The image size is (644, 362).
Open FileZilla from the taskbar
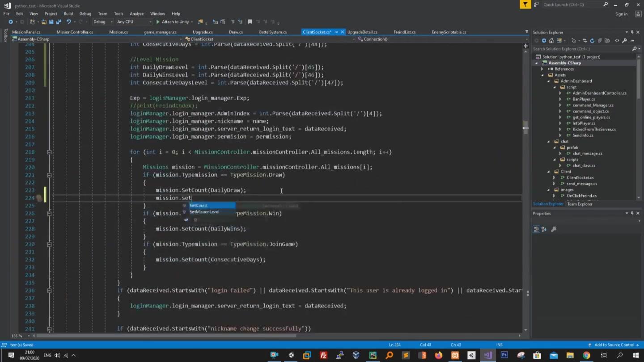click(323, 355)
